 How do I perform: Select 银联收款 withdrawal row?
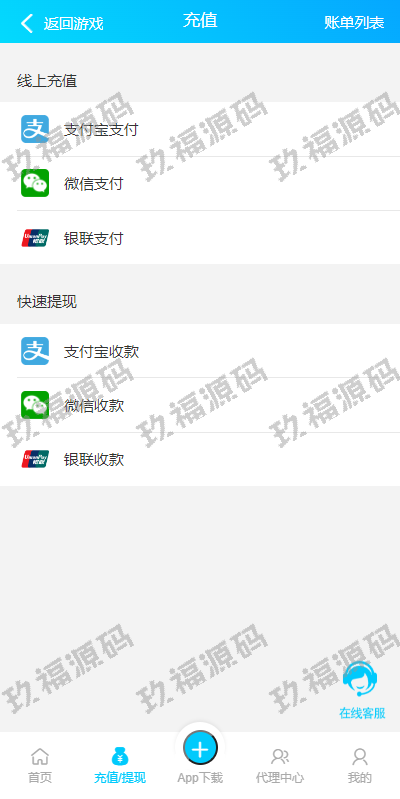pos(200,459)
